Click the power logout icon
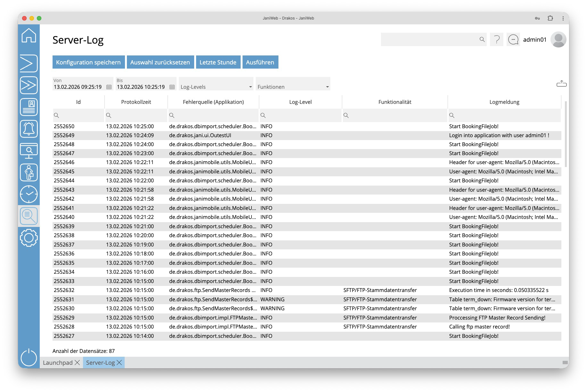The image size is (587, 392). (x=29, y=357)
